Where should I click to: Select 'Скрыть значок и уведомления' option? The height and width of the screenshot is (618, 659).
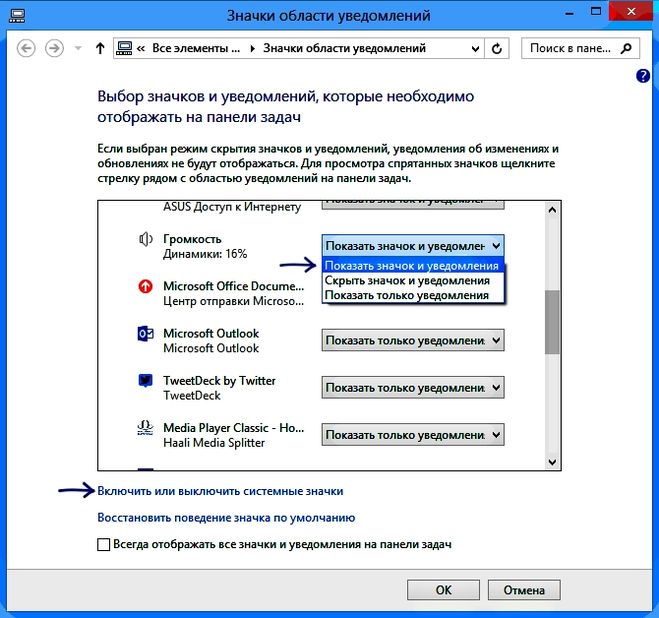click(x=407, y=281)
